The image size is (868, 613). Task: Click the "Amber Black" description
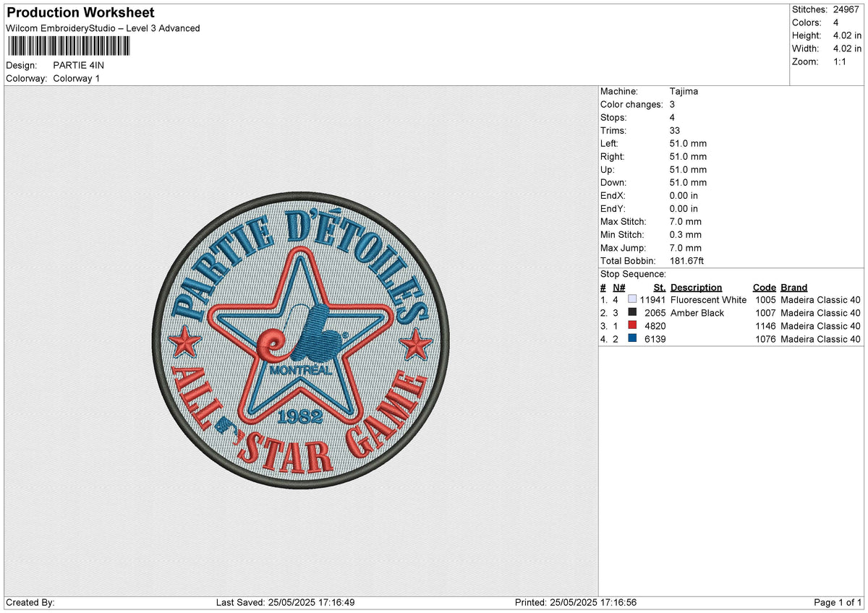pos(697,313)
